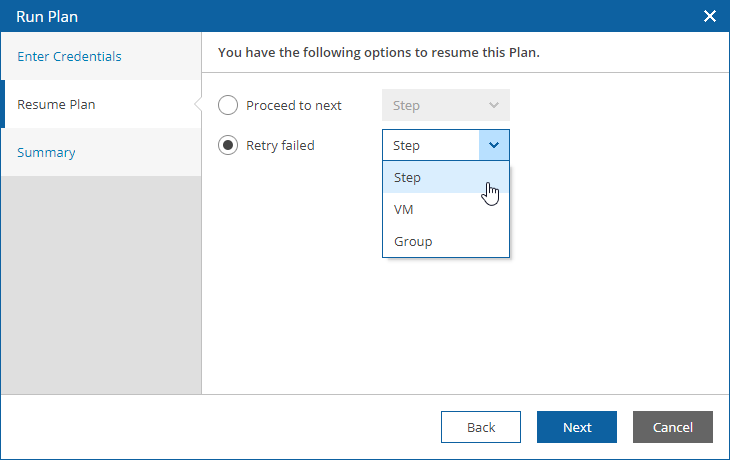Go to the Enter Credentials step

[69, 56]
